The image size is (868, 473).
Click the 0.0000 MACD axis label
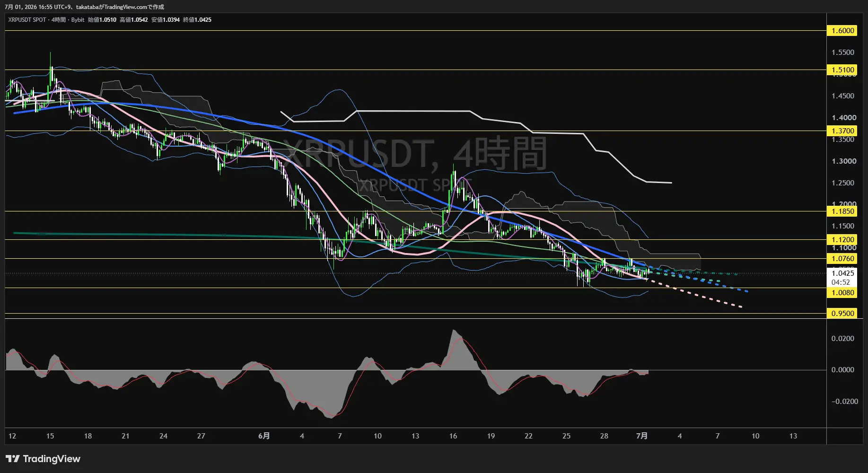[x=843, y=370]
